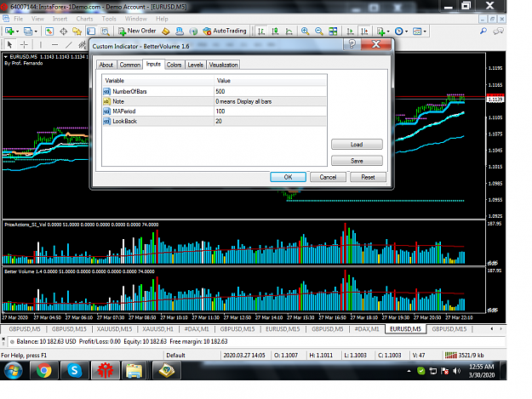Select the trendline drawing tool
Viewport: 532px width, 399px height.
[69, 44]
